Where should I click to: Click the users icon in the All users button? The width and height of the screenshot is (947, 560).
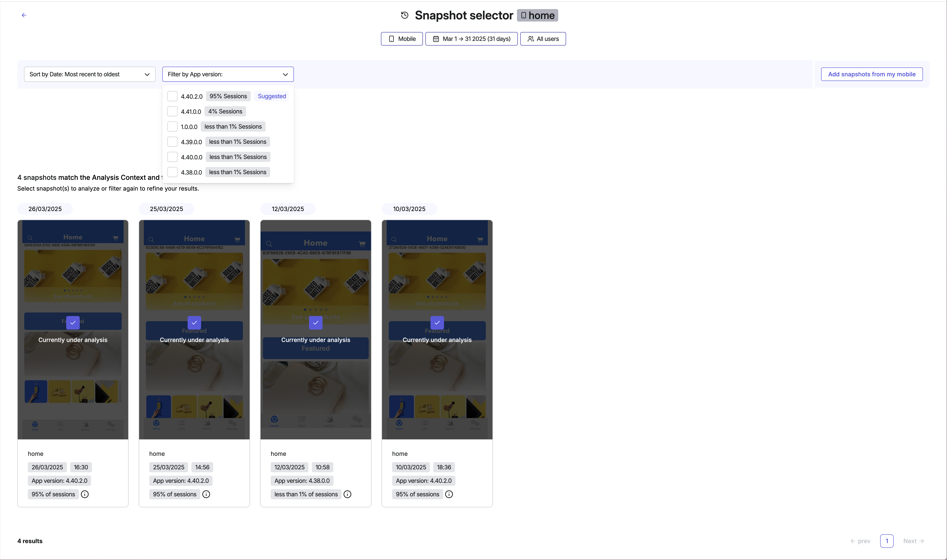tap(530, 39)
